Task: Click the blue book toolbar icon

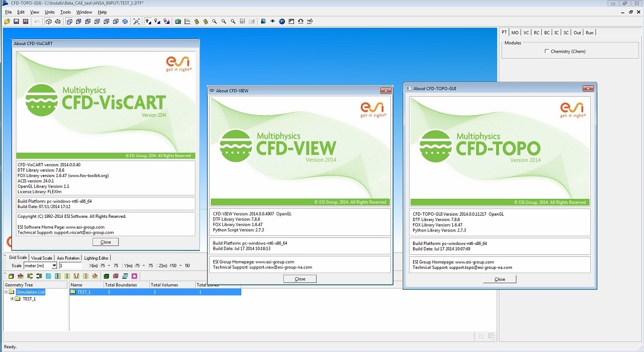Action: [x=263, y=21]
